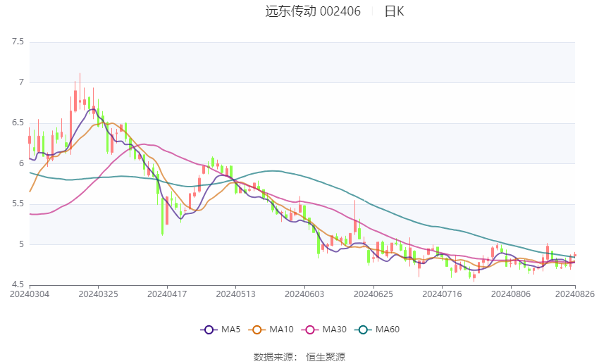Click the 20240417 date axis label

167,294
